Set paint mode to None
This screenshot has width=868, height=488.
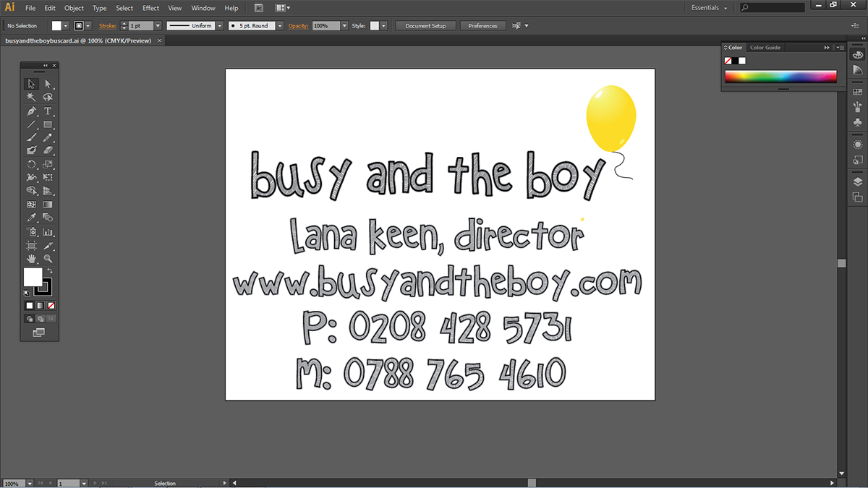tap(51, 306)
